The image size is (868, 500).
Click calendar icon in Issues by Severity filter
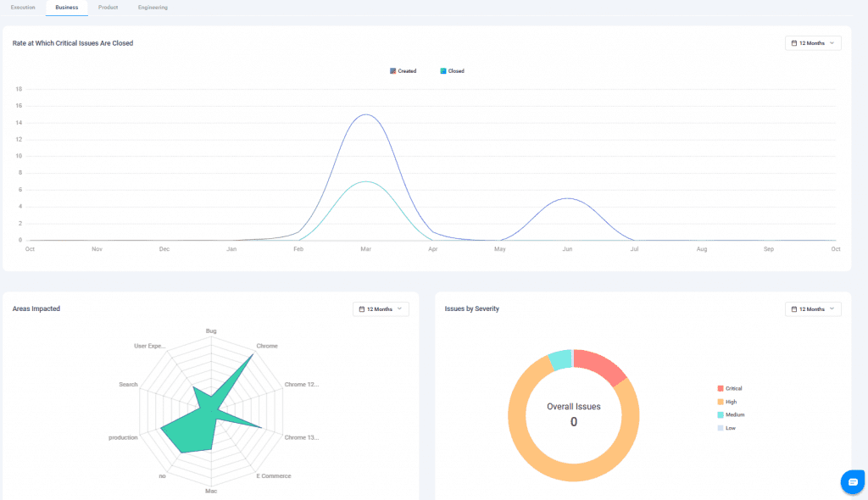pyautogui.click(x=794, y=309)
